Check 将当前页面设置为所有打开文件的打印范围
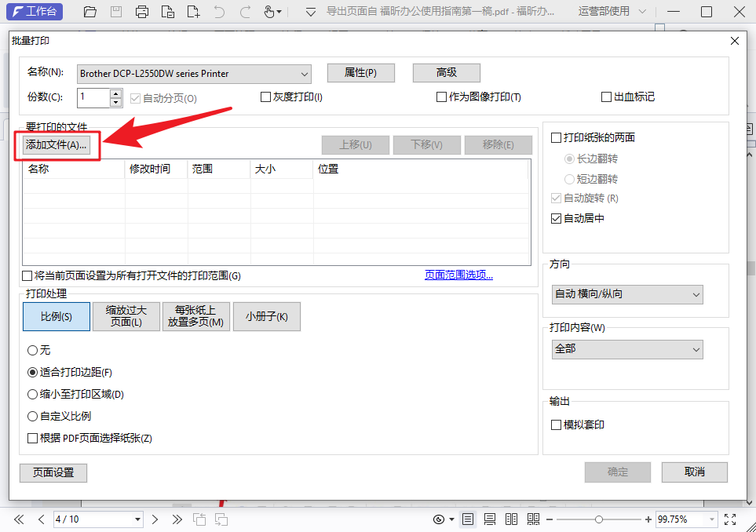Viewport: 756px width, 532px height. [x=27, y=275]
